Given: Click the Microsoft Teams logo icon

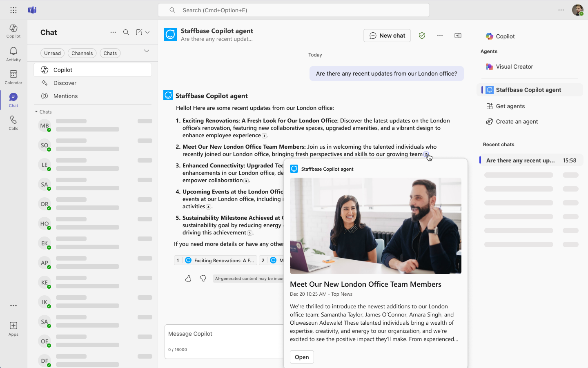Looking at the screenshot, I should click(32, 10).
